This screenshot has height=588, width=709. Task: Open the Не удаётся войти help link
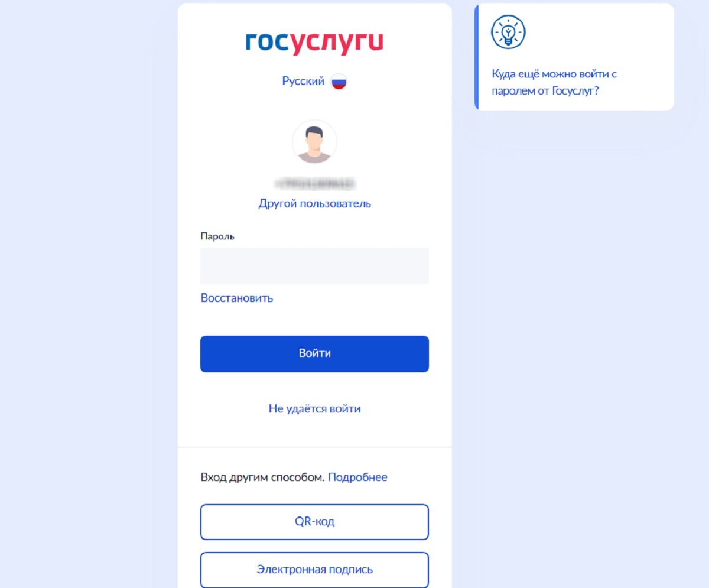click(x=314, y=408)
